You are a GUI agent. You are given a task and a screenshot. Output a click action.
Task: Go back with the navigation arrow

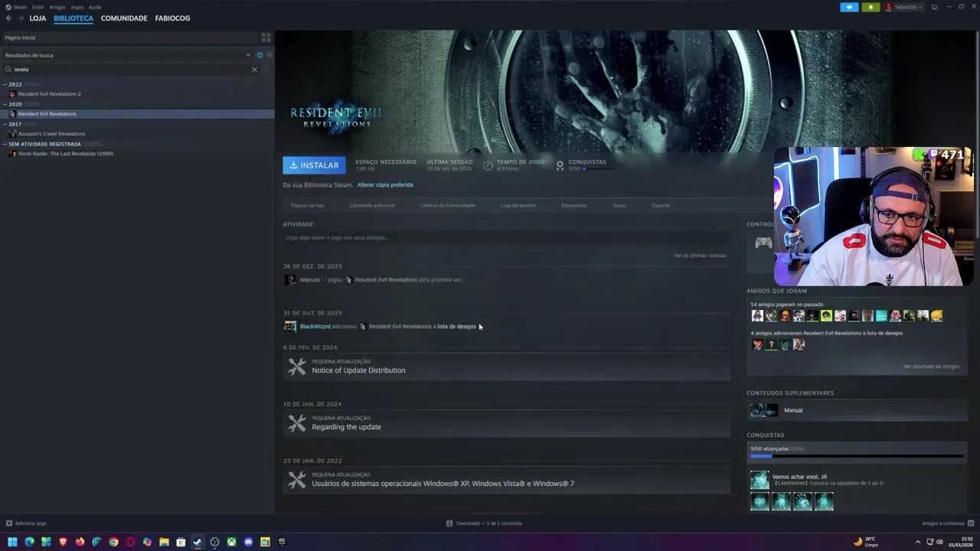coord(8,18)
